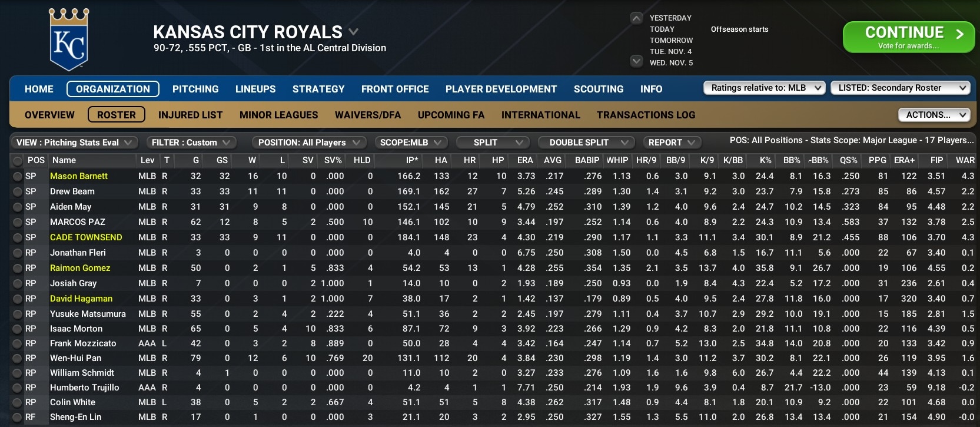Select the radio button for Jonathan Fleri

click(18, 253)
